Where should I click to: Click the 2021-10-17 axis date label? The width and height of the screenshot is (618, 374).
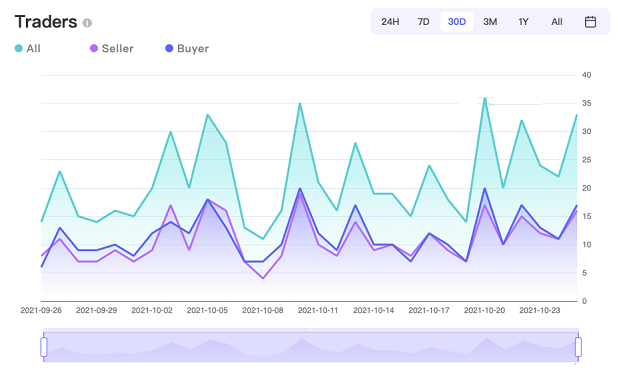pos(429,311)
